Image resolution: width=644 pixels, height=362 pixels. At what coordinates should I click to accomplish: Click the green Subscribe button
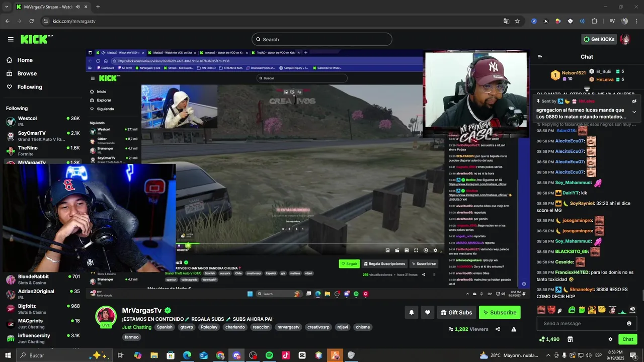coord(500,312)
